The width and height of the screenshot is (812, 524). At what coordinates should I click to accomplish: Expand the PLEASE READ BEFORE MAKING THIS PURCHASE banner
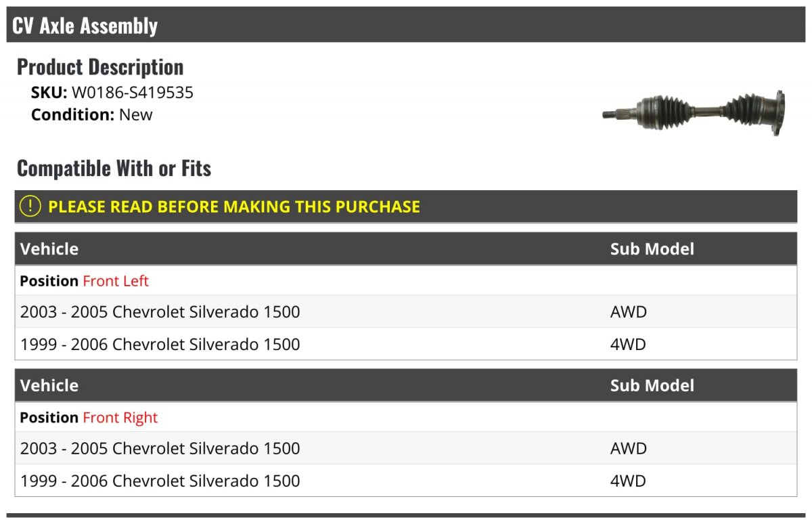pos(406,206)
